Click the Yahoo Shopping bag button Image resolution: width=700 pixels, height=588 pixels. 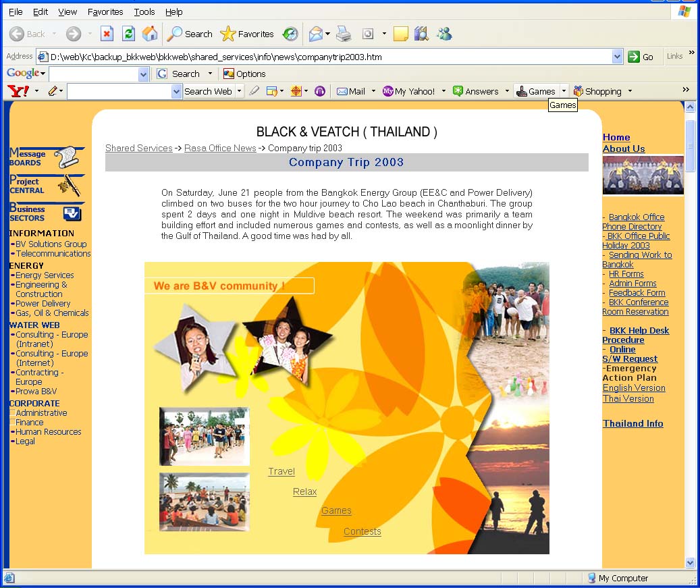[x=597, y=92]
